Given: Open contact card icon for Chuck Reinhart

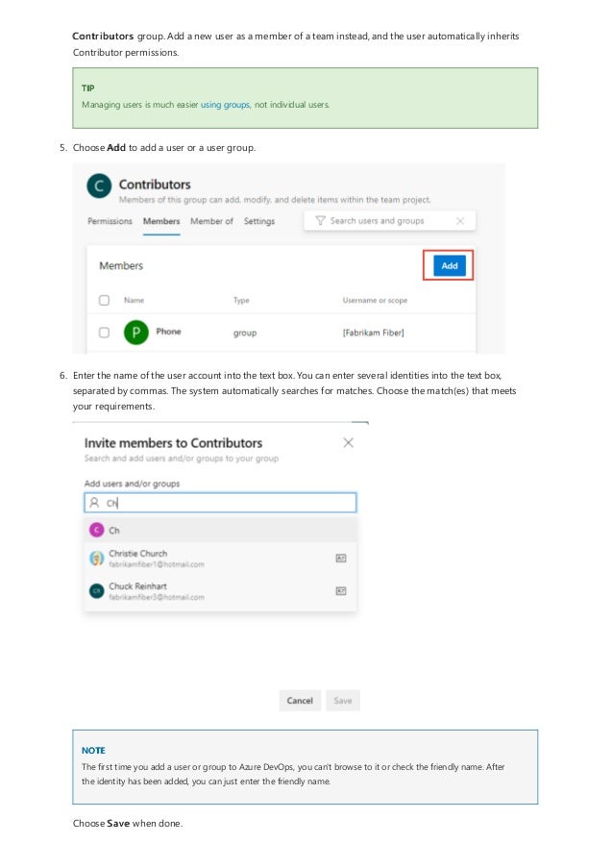Looking at the screenshot, I should [341, 591].
